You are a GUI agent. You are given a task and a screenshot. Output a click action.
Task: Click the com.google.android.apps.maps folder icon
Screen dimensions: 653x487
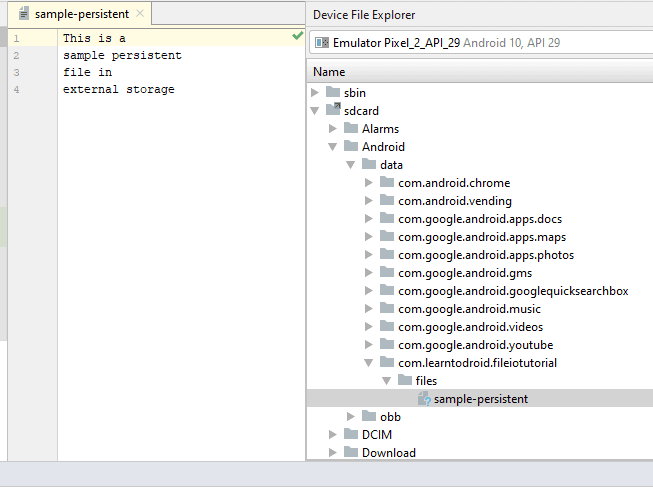point(386,237)
